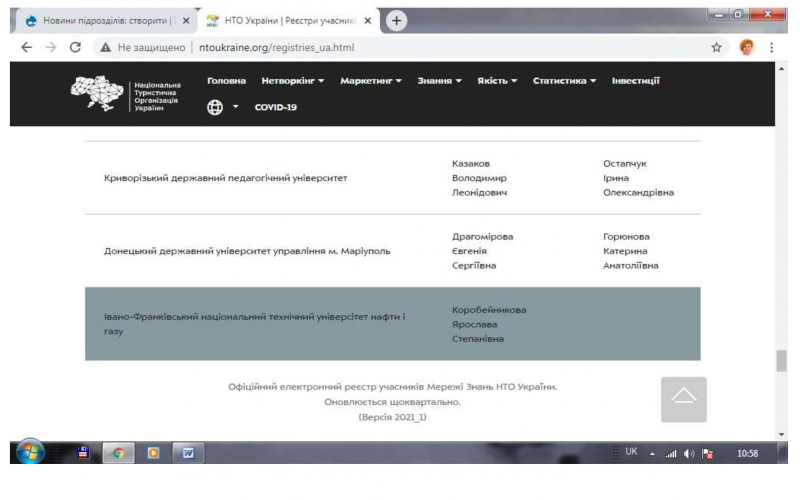This screenshot has width=800, height=500.
Task: Click the globe language icon
Action: pos(215,107)
